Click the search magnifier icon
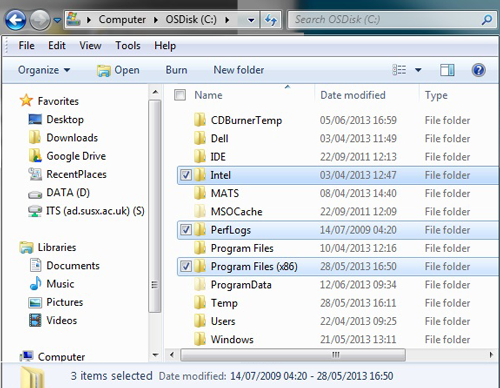 click(x=487, y=20)
